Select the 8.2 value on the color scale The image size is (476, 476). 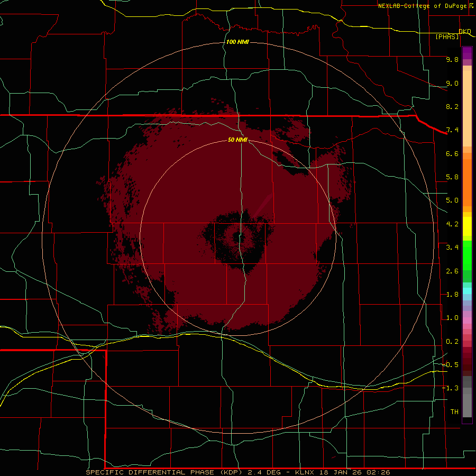452,106
